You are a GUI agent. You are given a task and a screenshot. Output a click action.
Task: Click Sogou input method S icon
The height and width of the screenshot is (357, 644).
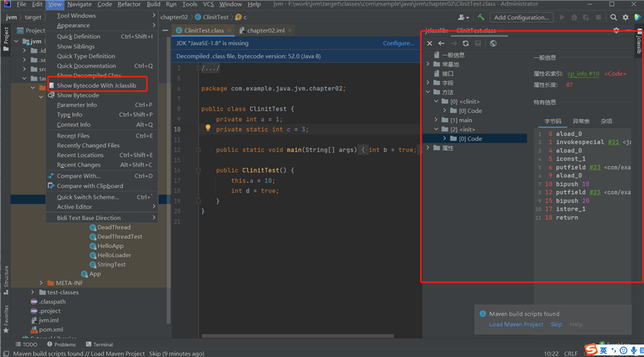click(x=591, y=350)
